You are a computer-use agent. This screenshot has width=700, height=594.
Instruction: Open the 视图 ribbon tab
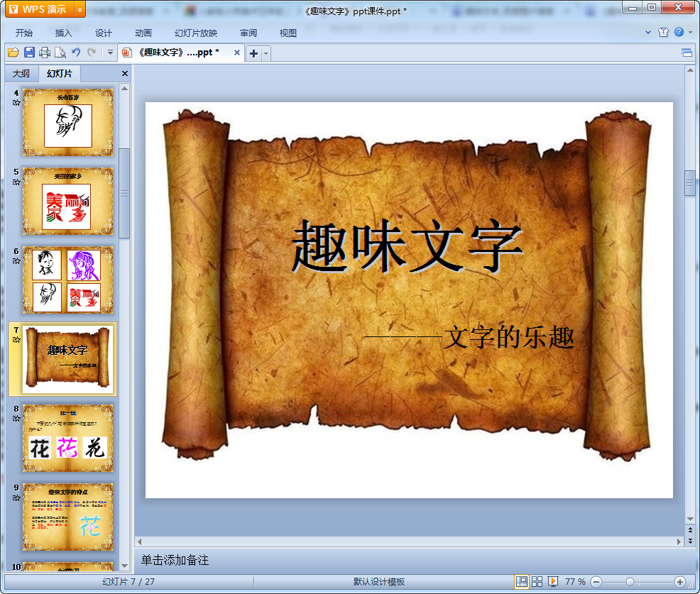point(288,33)
